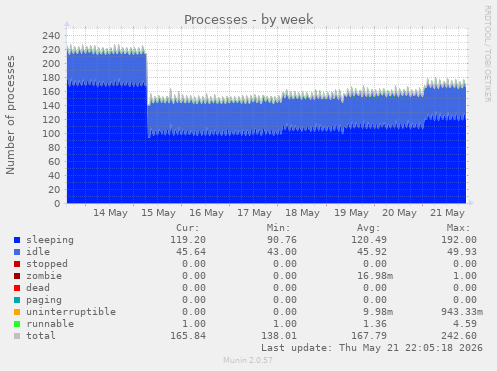Click the 'Number of processes' axis label
Viewport: 497px width, 371px height.
coord(10,115)
